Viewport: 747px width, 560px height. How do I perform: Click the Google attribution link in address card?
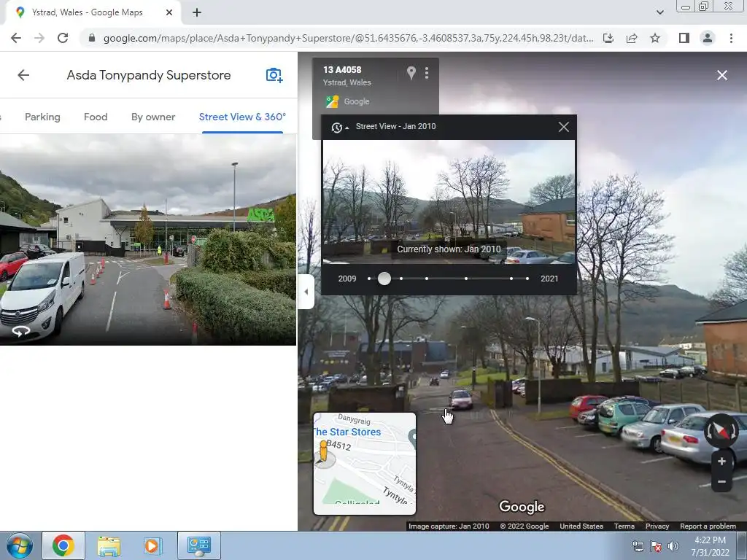pyautogui.click(x=356, y=101)
